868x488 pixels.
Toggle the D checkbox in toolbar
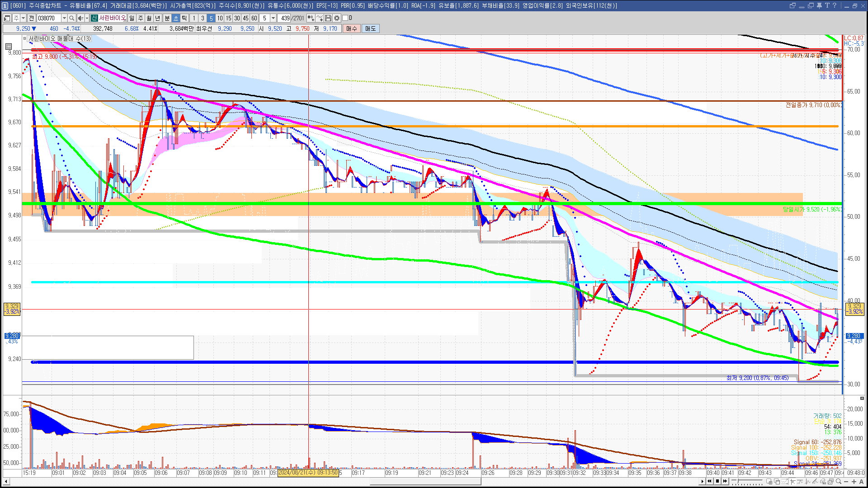(345, 18)
